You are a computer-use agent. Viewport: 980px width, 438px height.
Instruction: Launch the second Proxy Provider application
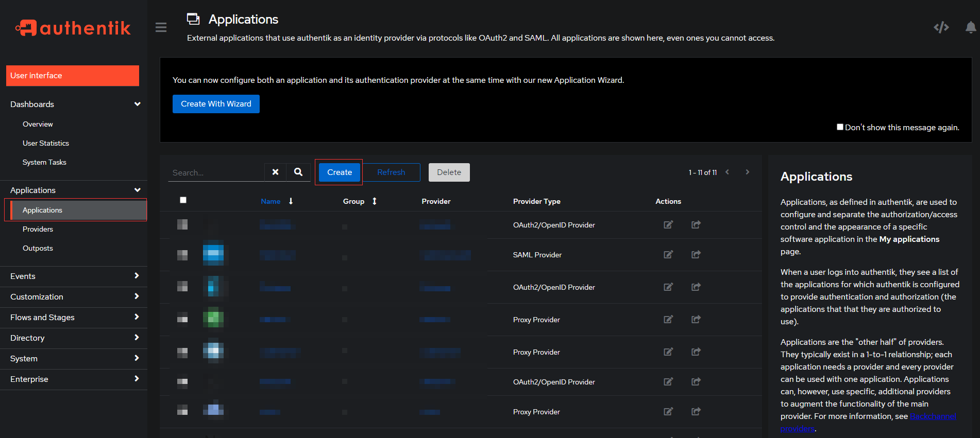pos(696,352)
